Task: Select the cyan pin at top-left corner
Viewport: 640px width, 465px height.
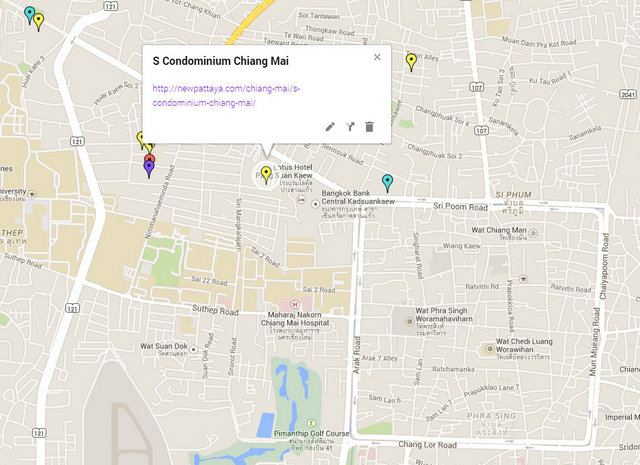Action: click(29, 15)
